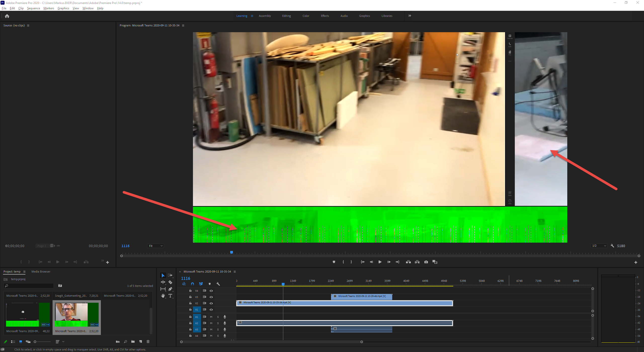
Task: Select the Razor tool
Action: (170, 282)
